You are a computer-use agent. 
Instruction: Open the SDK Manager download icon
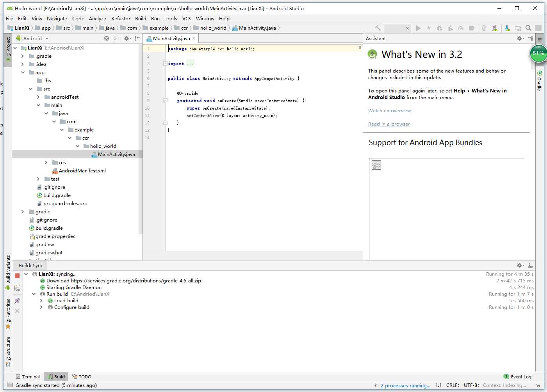click(507, 28)
